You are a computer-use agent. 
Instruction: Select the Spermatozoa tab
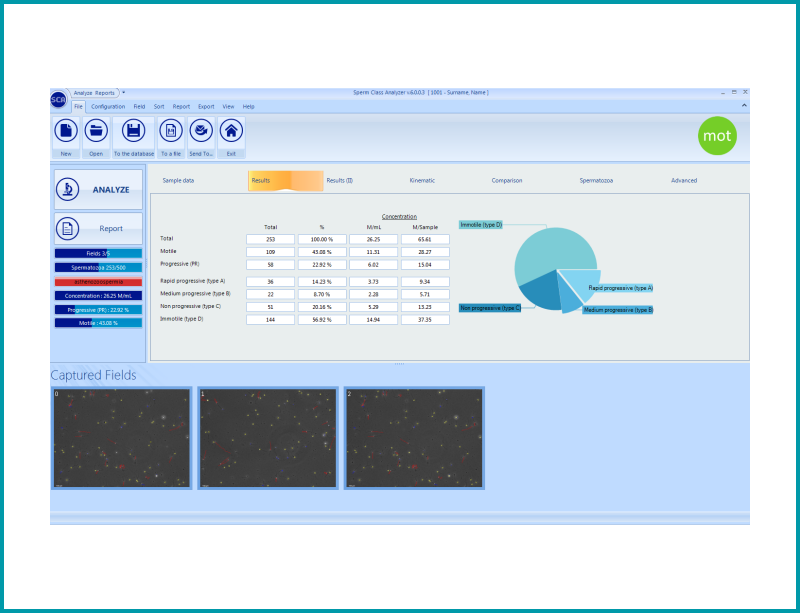(596, 181)
